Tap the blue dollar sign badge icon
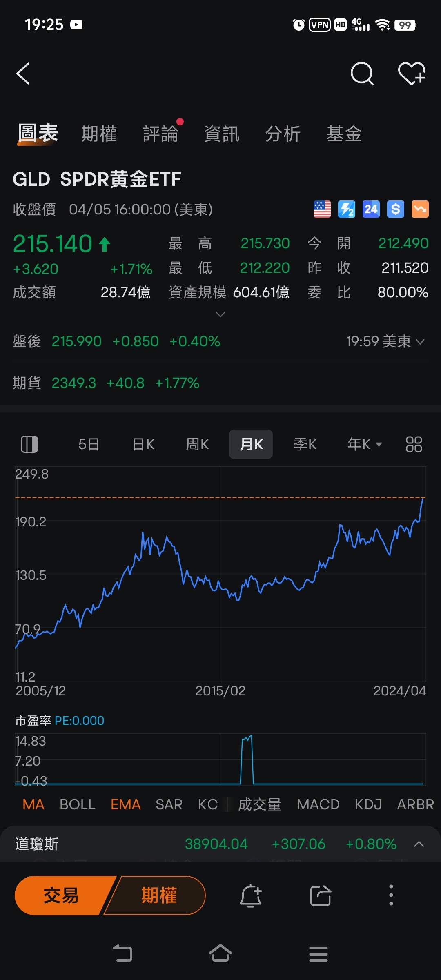Screen dimensions: 441x980 pyautogui.click(x=396, y=209)
